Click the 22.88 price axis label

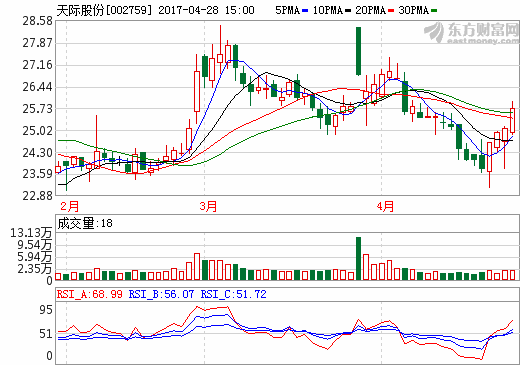38,196
